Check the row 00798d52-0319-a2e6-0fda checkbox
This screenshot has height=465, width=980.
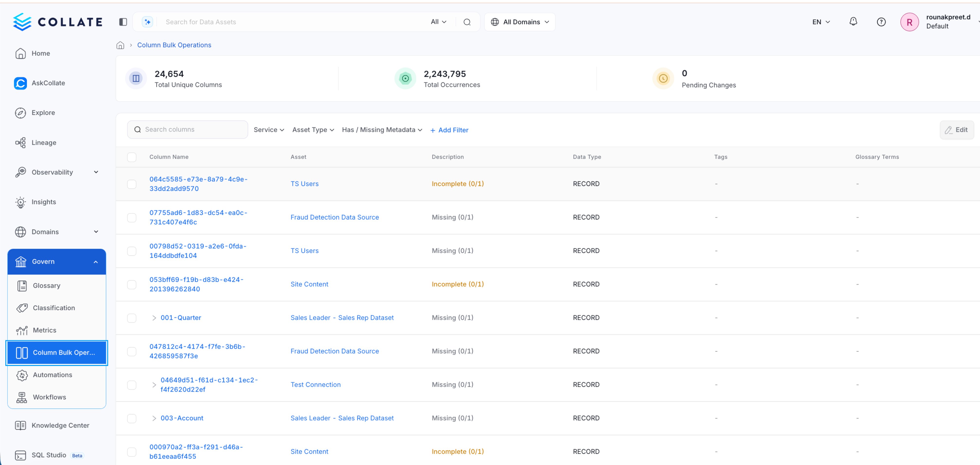[x=132, y=251]
